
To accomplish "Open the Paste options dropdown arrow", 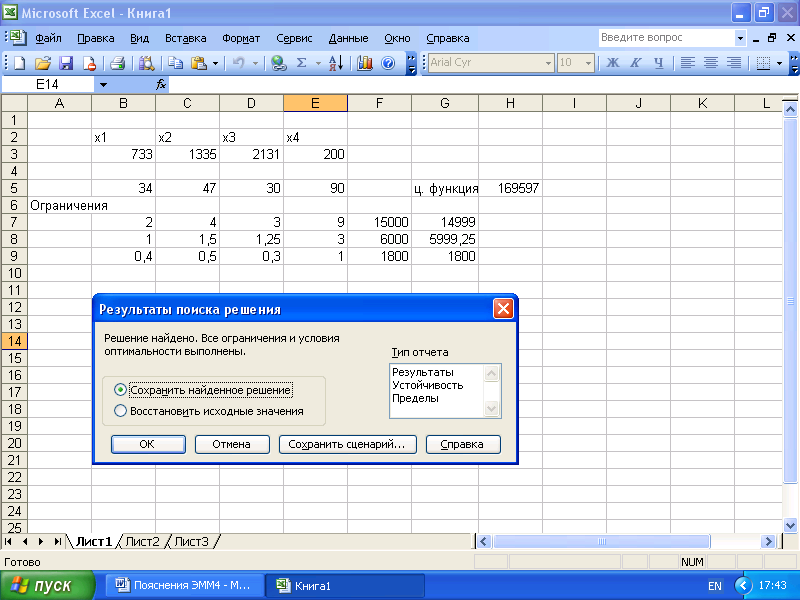I will coord(215,63).
